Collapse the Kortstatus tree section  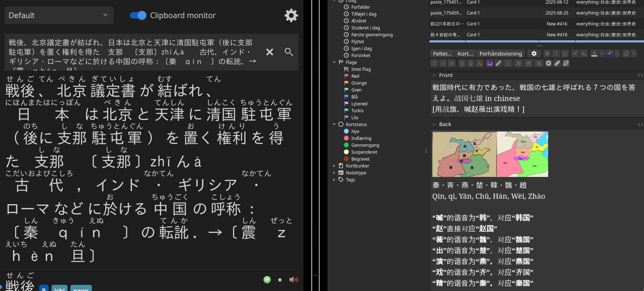334,125
